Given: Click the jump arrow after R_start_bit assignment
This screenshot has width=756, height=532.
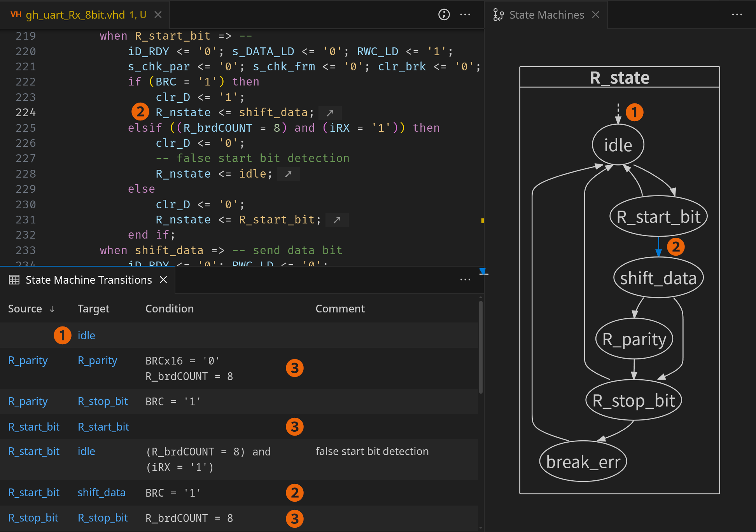Looking at the screenshot, I should 337,220.
